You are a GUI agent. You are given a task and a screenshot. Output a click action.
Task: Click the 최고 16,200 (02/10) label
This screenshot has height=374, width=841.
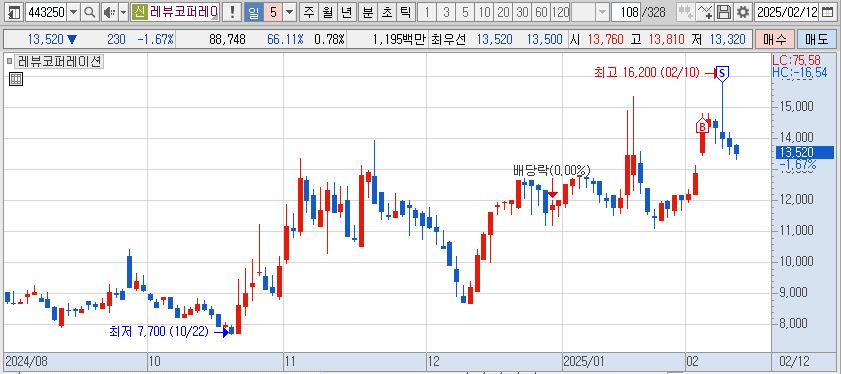pos(647,72)
